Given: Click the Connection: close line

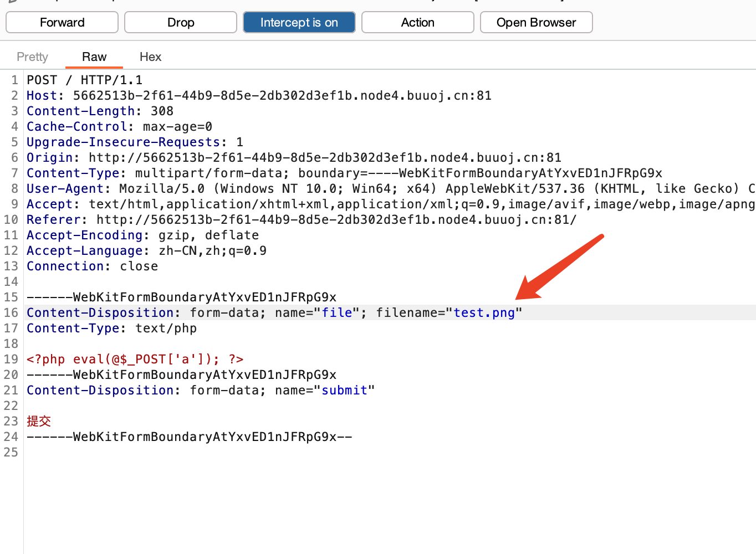Looking at the screenshot, I should point(92,266).
